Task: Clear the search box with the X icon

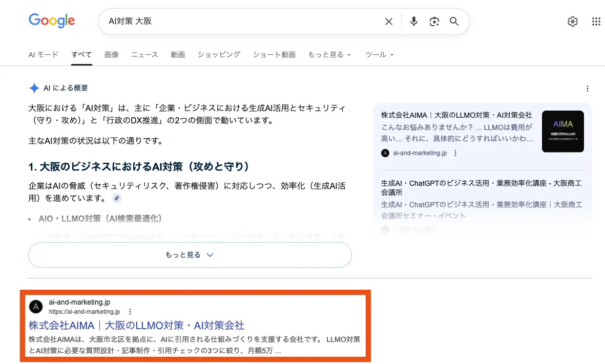Action: click(x=388, y=22)
